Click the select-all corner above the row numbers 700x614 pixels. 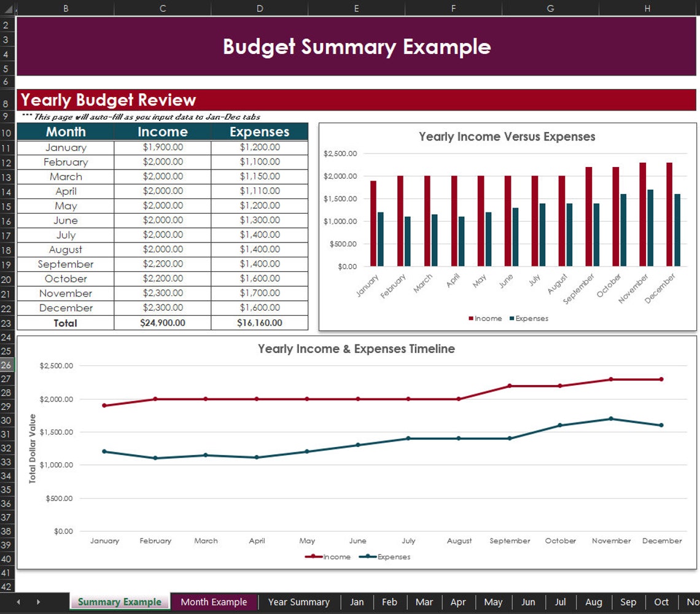pyautogui.click(x=6, y=9)
